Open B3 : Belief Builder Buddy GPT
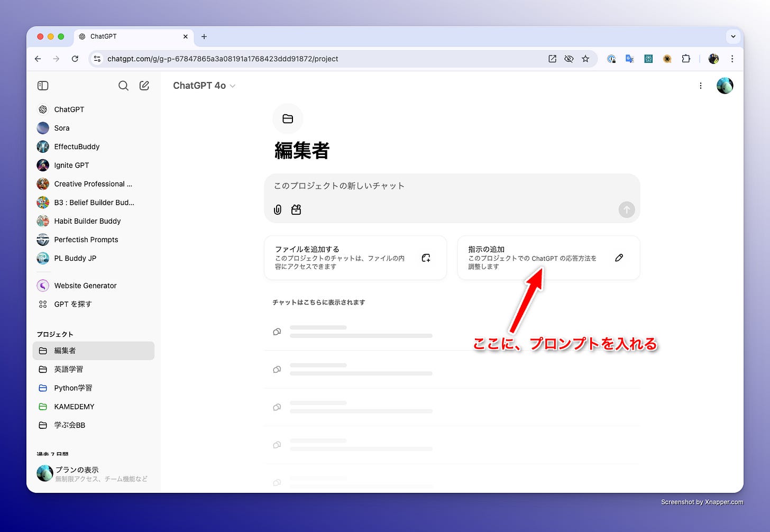770x532 pixels. tap(94, 203)
